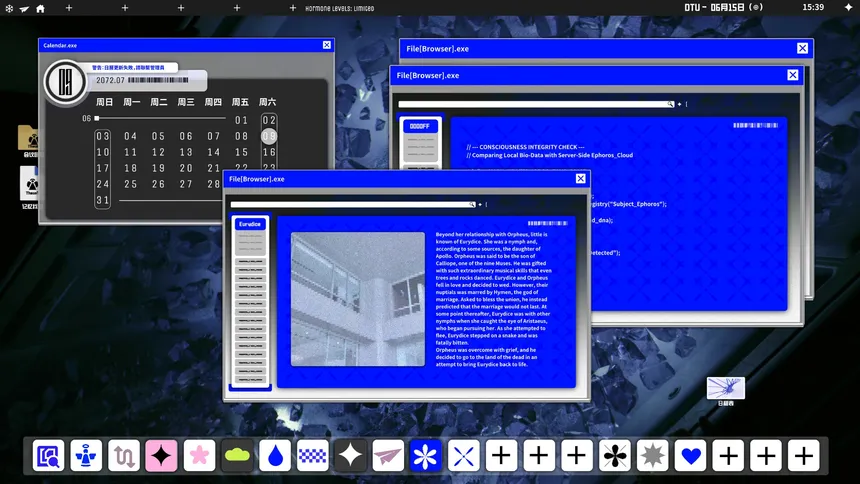Open the white document icon beside Calendar window
860x484 pixels.
29,183
